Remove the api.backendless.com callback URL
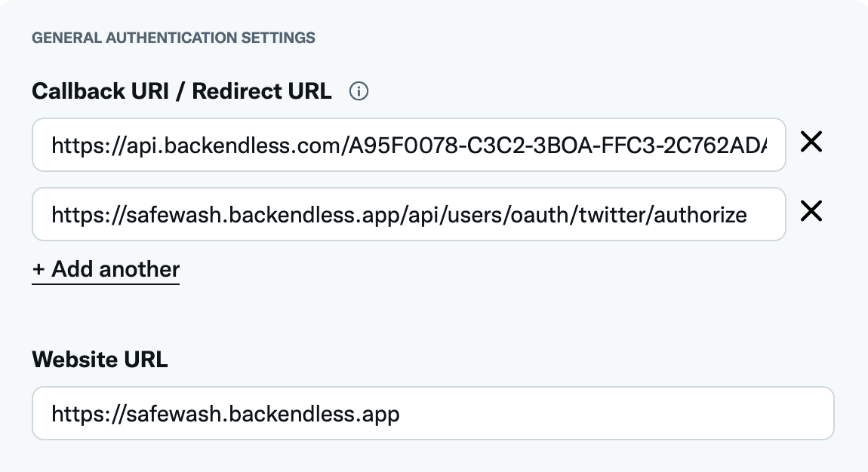 click(x=811, y=142)
